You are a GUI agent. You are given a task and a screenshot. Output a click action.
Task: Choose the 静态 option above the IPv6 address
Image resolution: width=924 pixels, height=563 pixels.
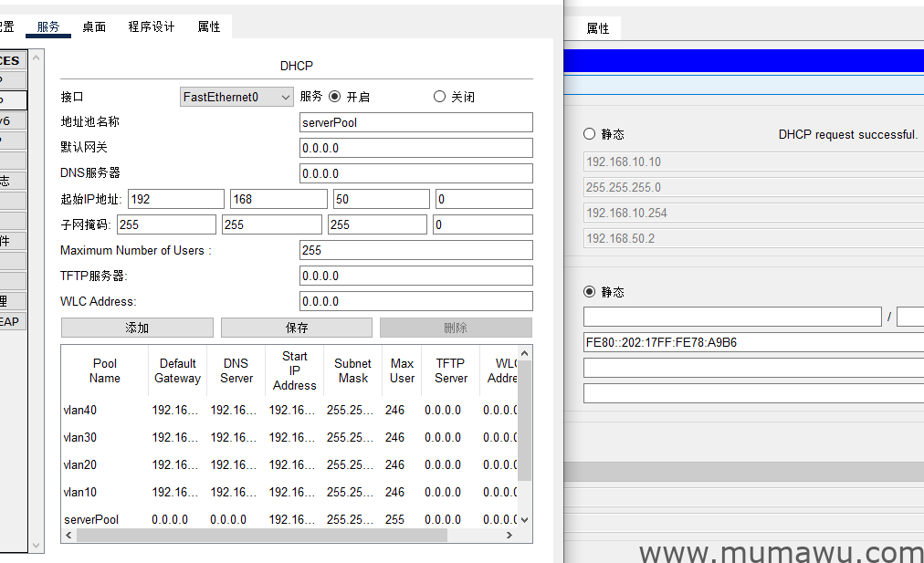pyautogui.click(x=589, y=292)
